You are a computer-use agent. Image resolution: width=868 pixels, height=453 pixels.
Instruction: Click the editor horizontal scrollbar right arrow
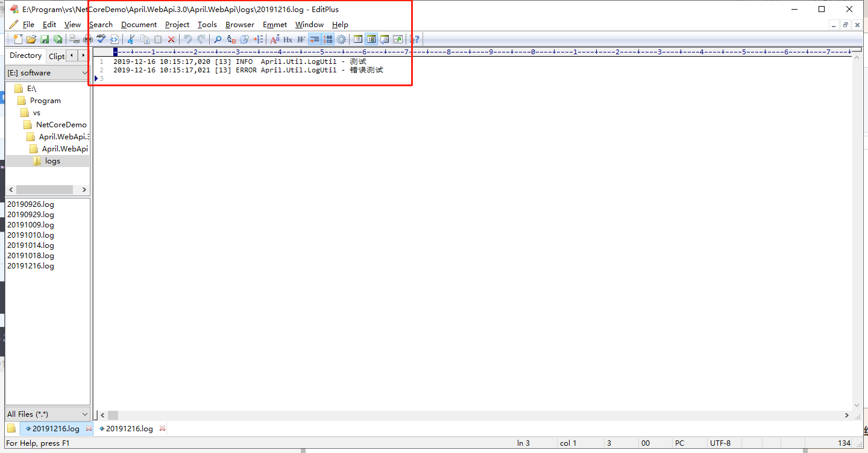coord(847,415)
